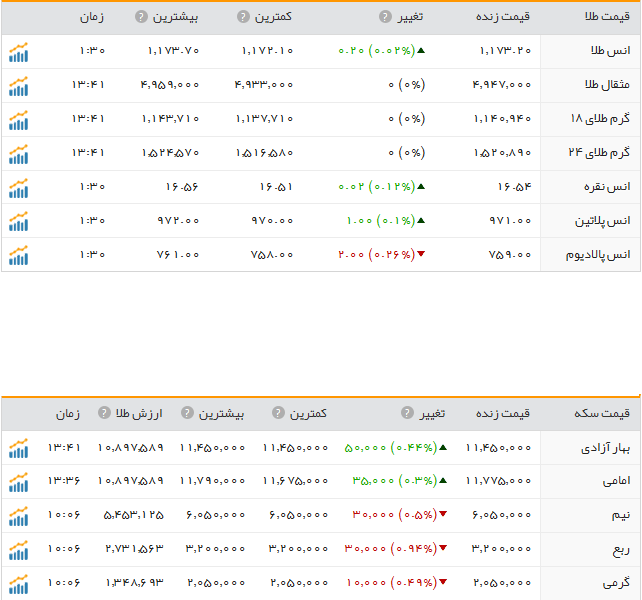
Task: Click help icon beside بیشترین in gold table
Action: [141, 17]
